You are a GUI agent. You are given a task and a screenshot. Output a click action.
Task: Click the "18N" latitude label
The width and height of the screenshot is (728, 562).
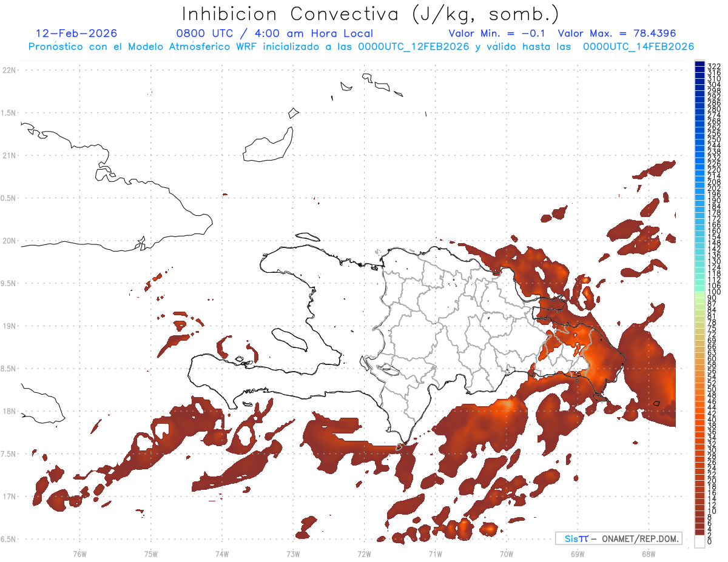[9, 412]
